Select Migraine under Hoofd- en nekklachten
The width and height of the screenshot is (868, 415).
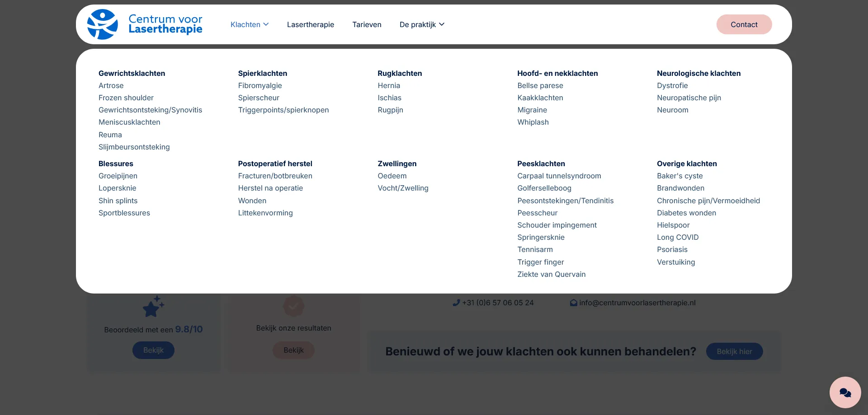532,110
